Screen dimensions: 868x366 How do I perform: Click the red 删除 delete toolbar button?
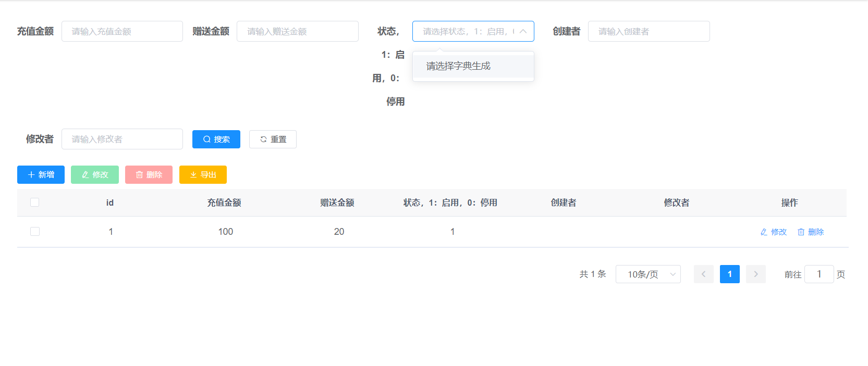(x=149, y=174)
